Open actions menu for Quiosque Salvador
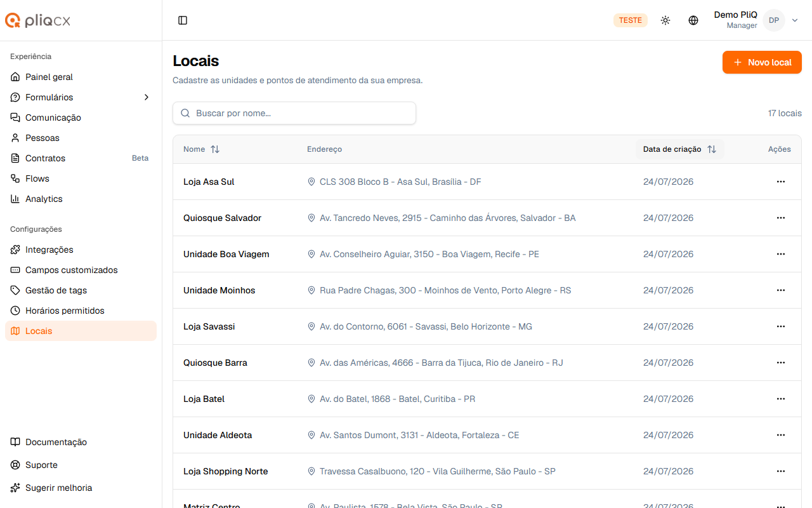The height and width of the screenshot is (508, 812). pyautogui.click(x=781, y=218)
